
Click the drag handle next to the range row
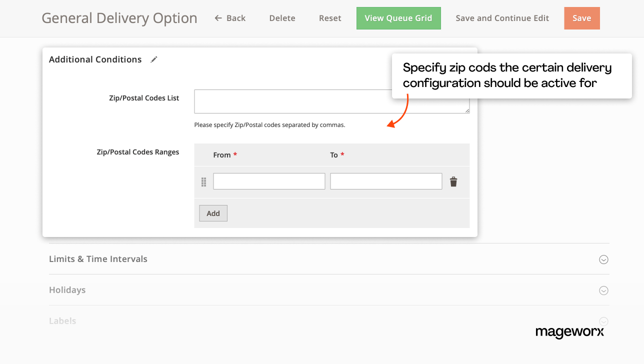(203, 182)
